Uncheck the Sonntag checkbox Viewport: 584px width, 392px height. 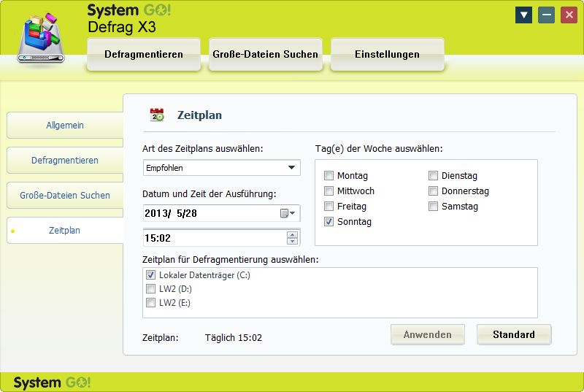point(329,221)
